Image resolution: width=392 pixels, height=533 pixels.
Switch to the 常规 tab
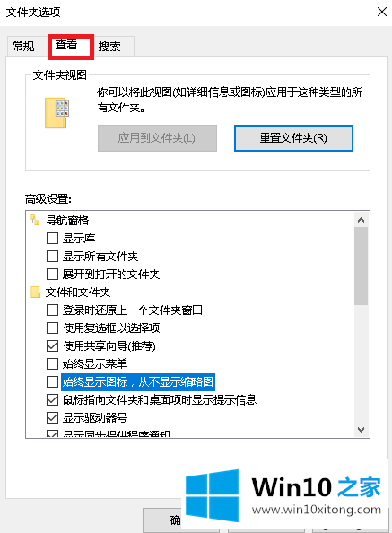click(x=23, y=46)
